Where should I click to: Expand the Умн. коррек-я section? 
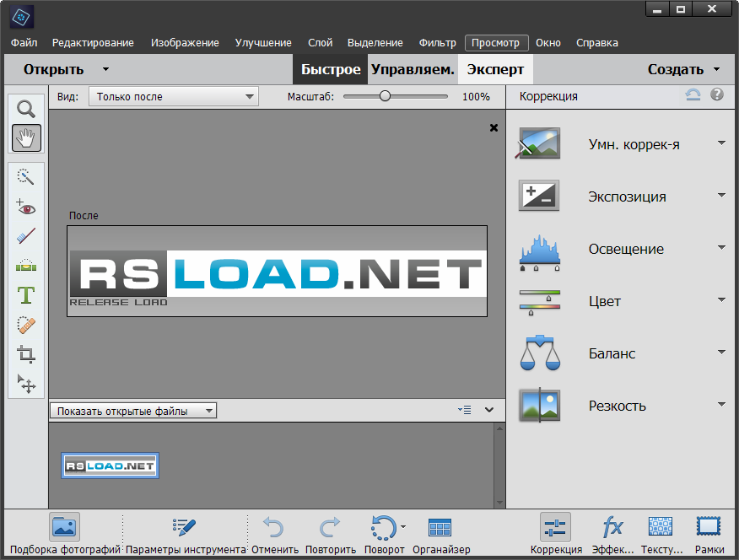(721, 143)
